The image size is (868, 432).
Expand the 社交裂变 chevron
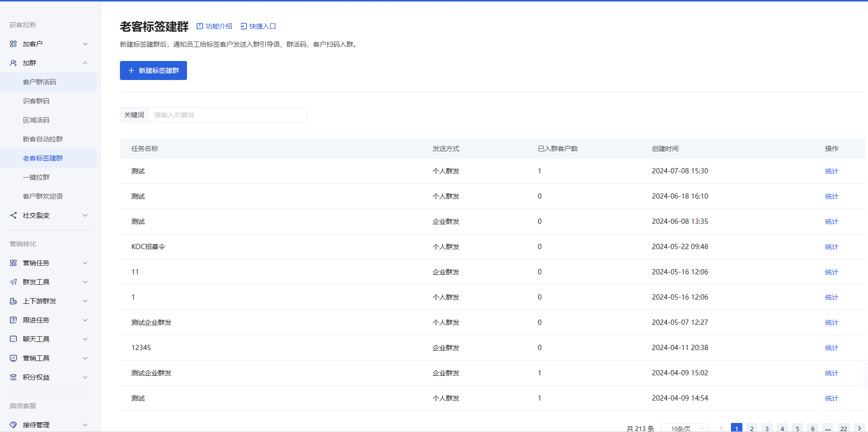tap(85, 215)
